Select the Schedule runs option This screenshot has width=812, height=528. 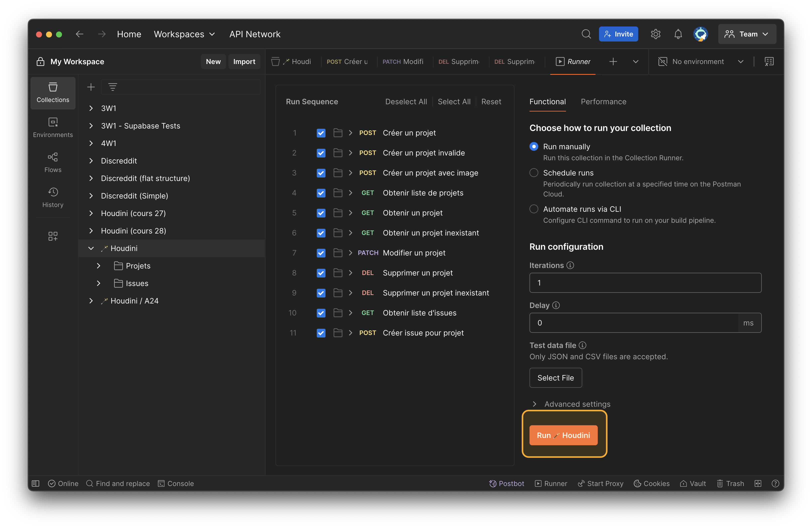click(x=533, y=172)
